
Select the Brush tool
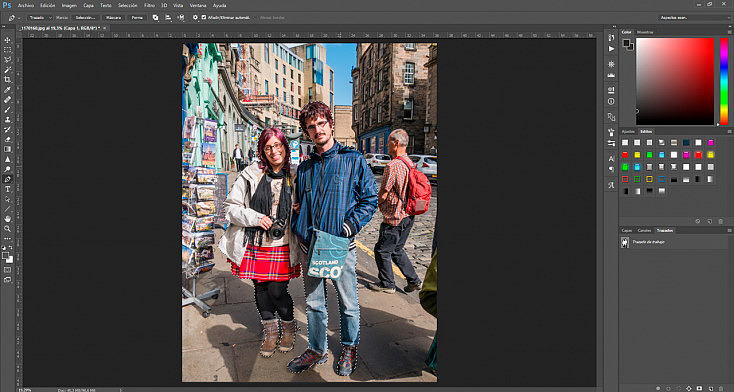point(7,109)
